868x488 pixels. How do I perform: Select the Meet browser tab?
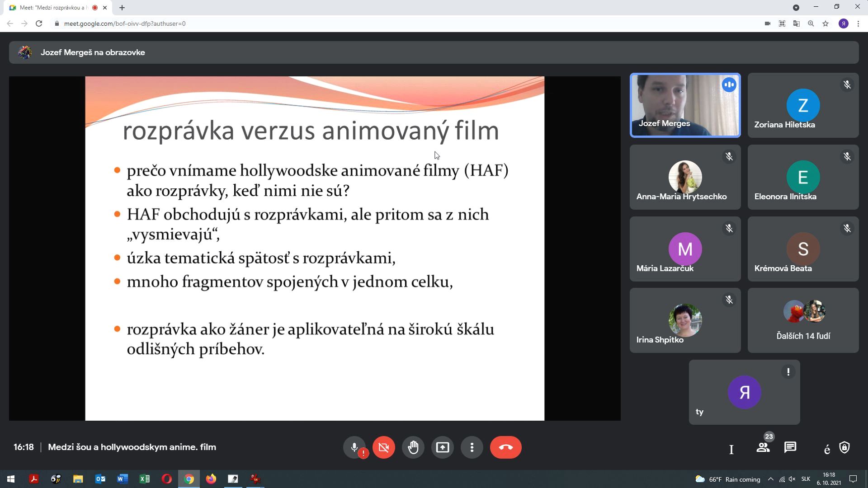(x=52, y=8)
